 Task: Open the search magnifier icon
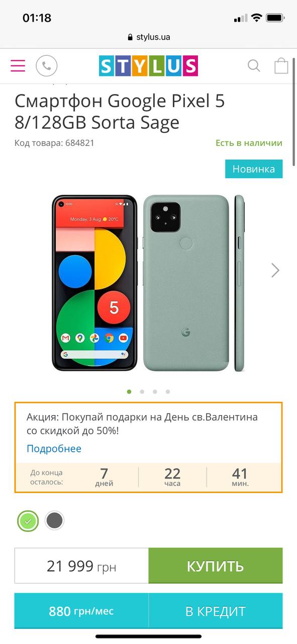click(254, 66)
